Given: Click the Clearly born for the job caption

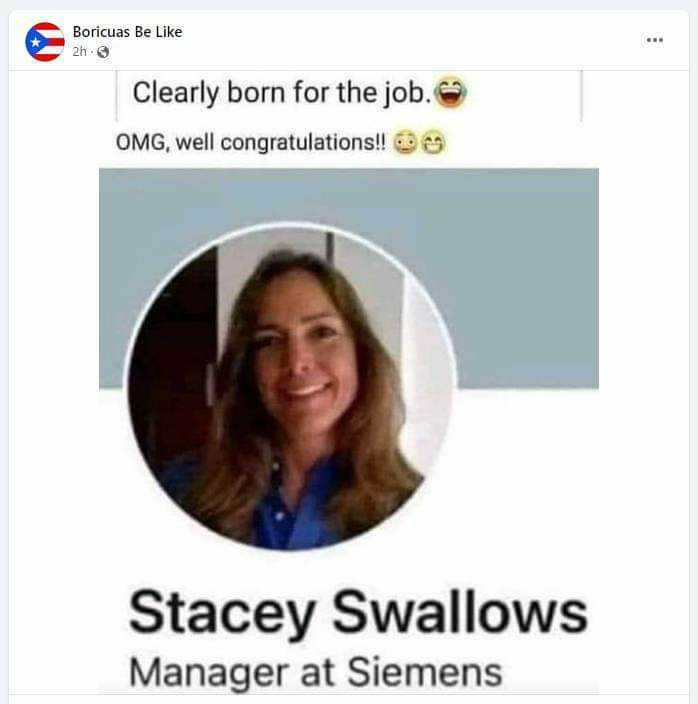Looking at the screenshot, I should [281, 92].
